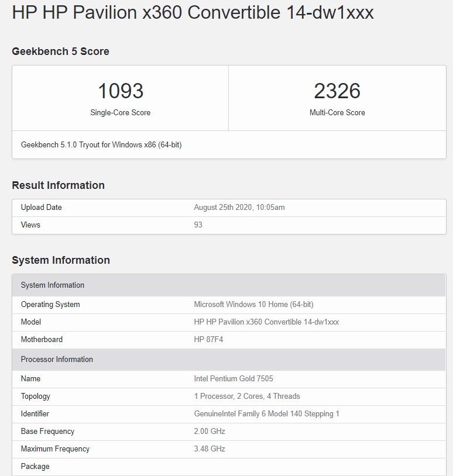Click the Geekbench 5 Score heading
Viewport: 453px width, 476px height.
[60, 51]
